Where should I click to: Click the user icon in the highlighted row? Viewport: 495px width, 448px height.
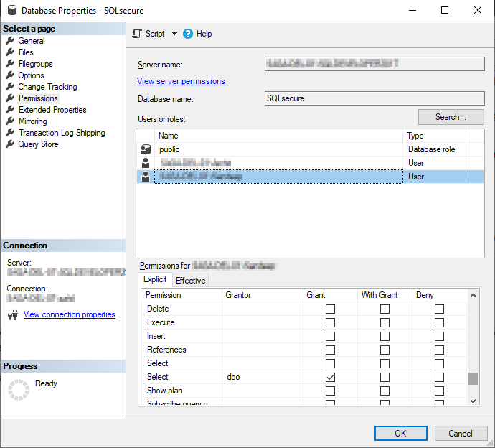[x=146, y=177]
